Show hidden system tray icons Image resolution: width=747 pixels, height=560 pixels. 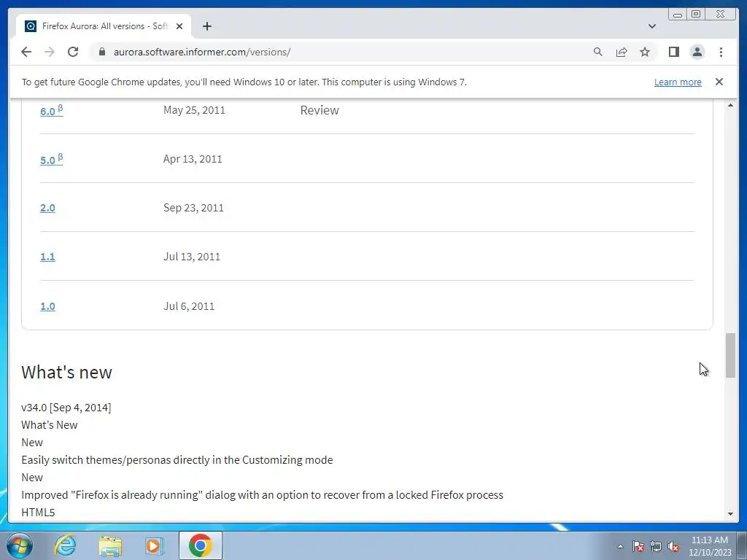coord(620,546)
